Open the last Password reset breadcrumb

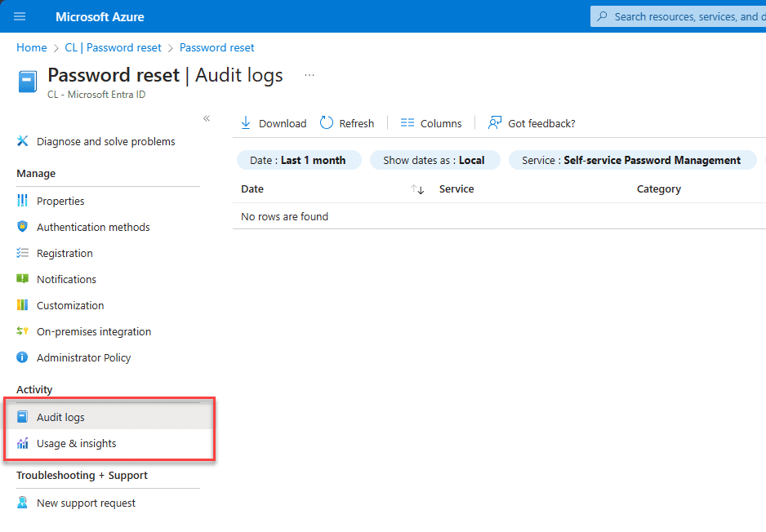click(217, 48)
